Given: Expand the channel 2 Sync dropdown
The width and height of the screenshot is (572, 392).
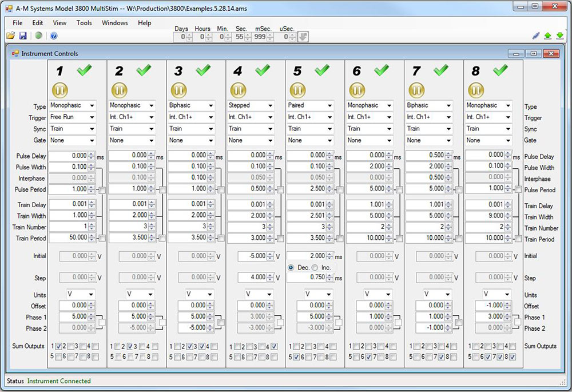Looking at the screenshot, I should click(x=132, y=129).
